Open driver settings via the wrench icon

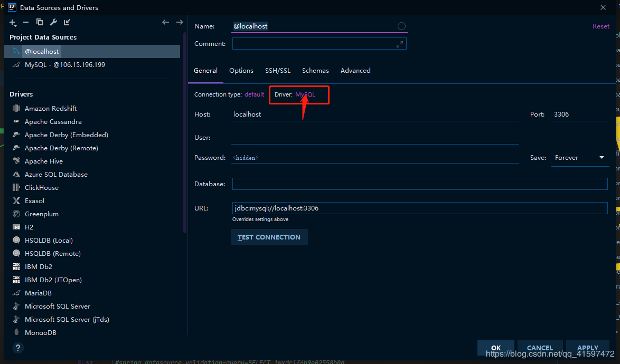click(x=53, y=22)
